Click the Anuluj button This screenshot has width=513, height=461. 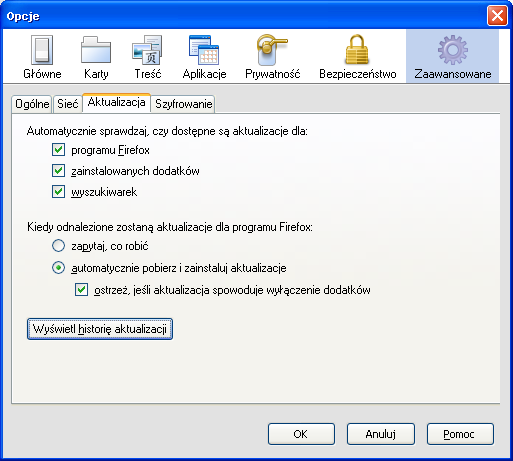coord(380,434)
